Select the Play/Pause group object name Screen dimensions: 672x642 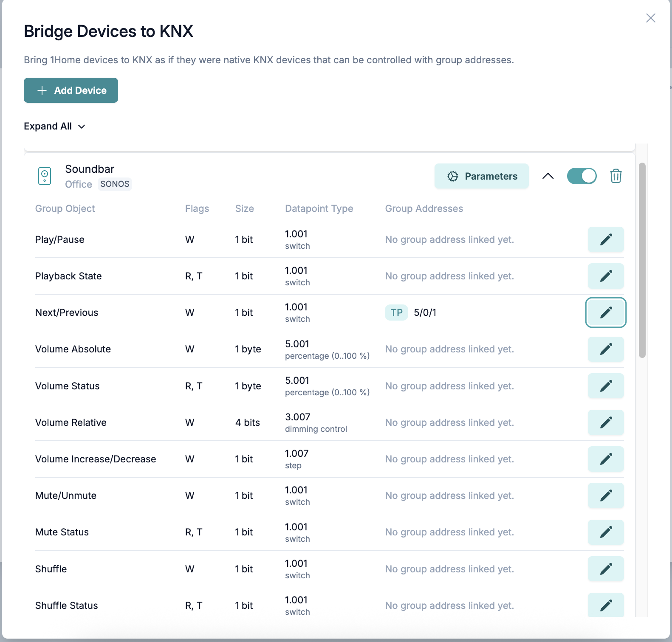click(x=60, y=239)
